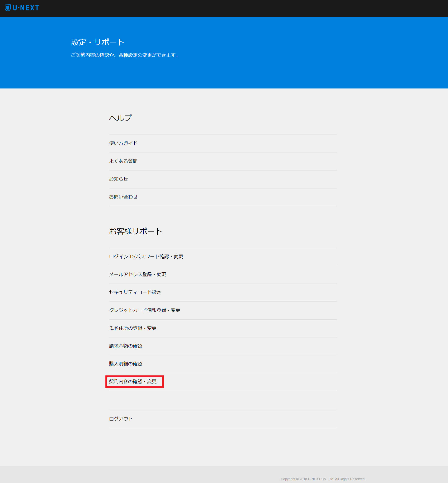Click the shield icon in U-NEXT logo
This screenshot has width=448, height=483.
coord(8,8)
